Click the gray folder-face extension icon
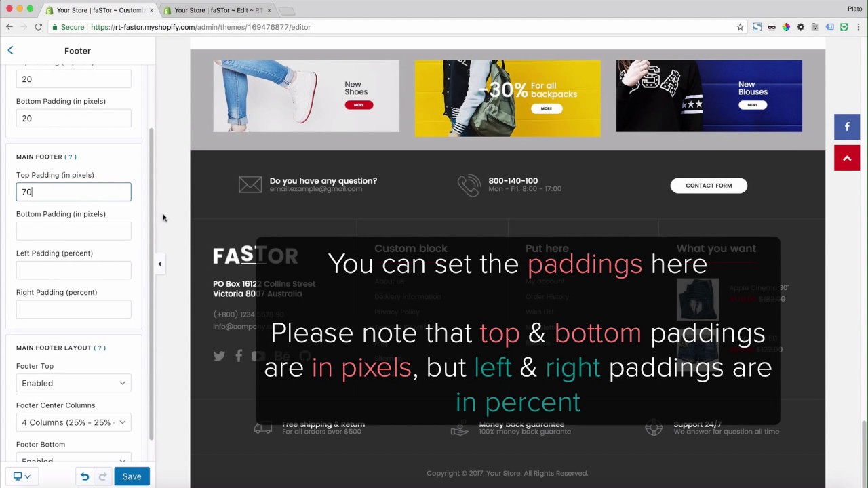 pos(815,27)
